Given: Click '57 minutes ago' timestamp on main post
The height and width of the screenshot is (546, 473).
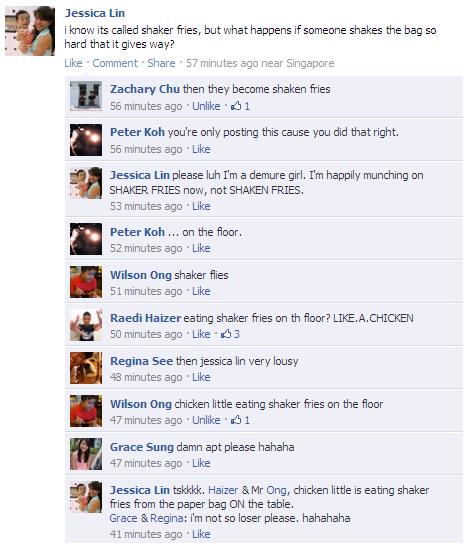Looking at the screenshot, I should pyautogui.click(x=222, y=63).
